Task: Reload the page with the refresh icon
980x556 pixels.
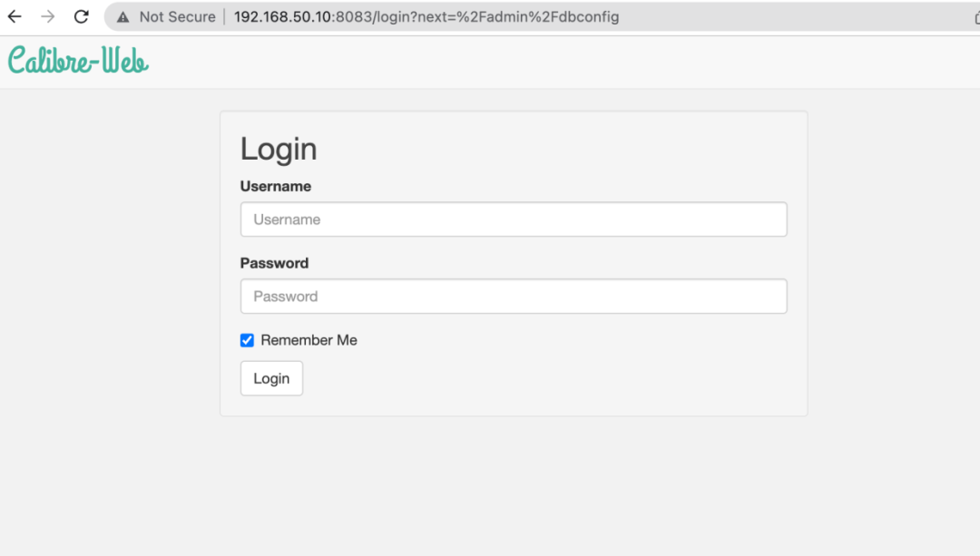Action: (82, 17)
